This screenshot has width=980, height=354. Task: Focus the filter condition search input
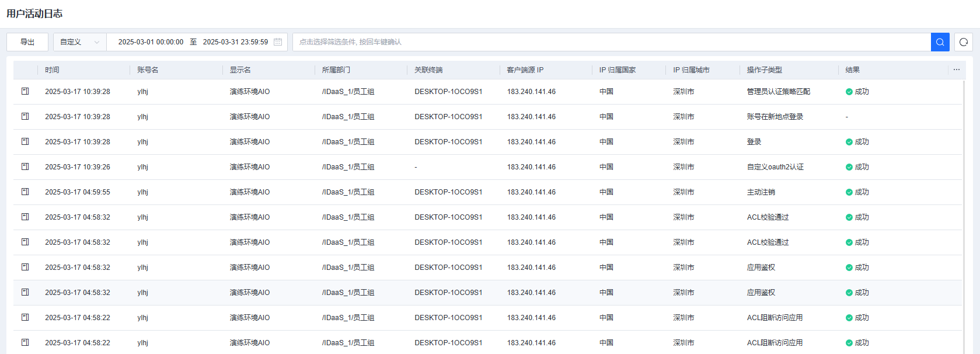point(611,42)
